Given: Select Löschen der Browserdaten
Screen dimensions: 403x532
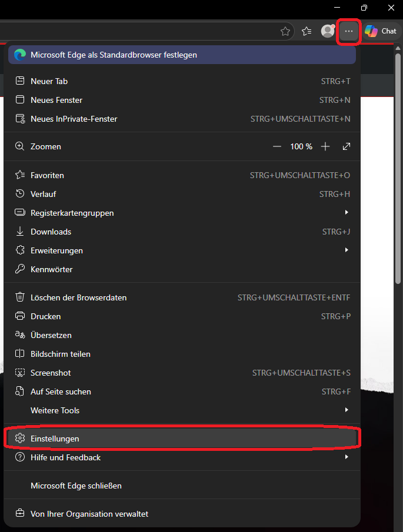Looking at the screenshot, I should pyautogui.click(x=182, y=297).
